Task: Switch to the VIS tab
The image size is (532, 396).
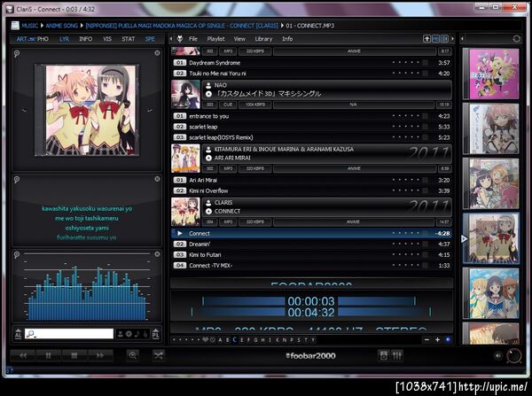Action: [x=107, y=39]
